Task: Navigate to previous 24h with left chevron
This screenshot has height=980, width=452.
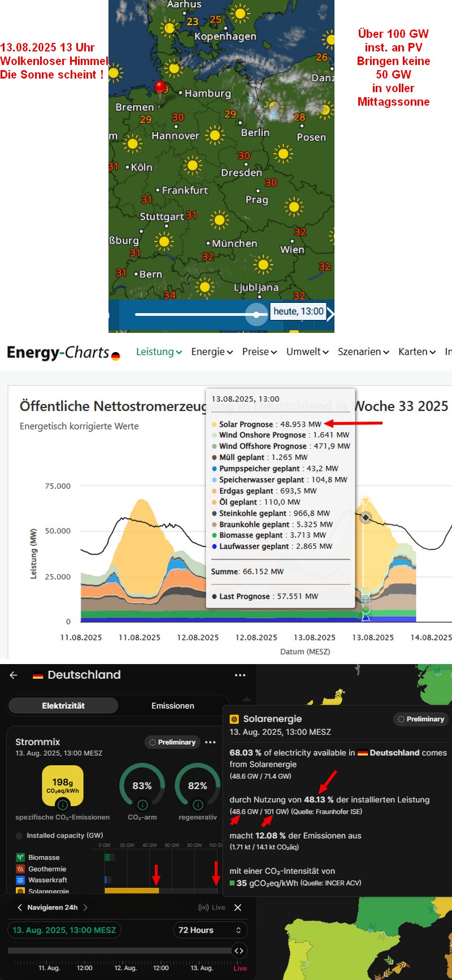Action: coord(20,908)
